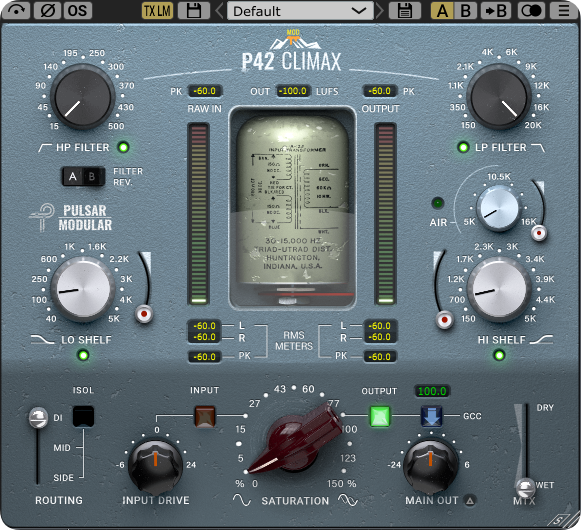This screenshot has width=581, height=530.
Task: Click the output RMS PK value -60.0
Action: pyautogui.click(x=380, y=357)
